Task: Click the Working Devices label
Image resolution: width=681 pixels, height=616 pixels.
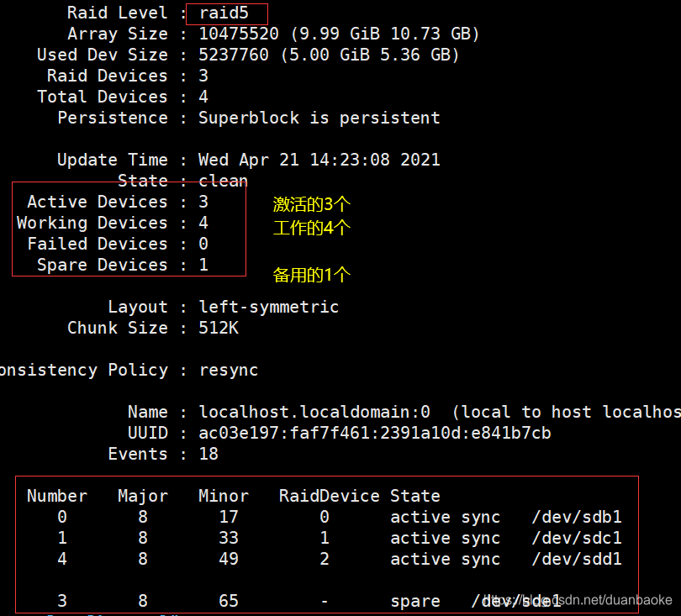Action: [92, 224]
